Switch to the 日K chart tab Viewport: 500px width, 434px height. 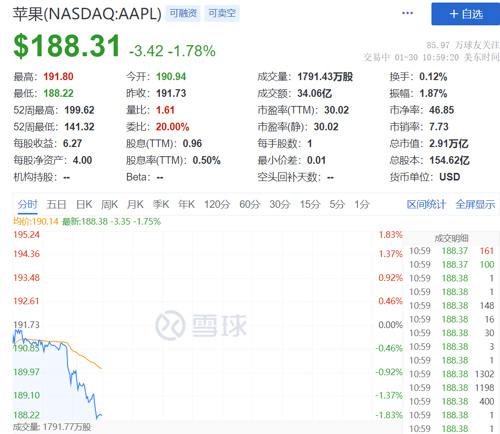click(84, 204)
